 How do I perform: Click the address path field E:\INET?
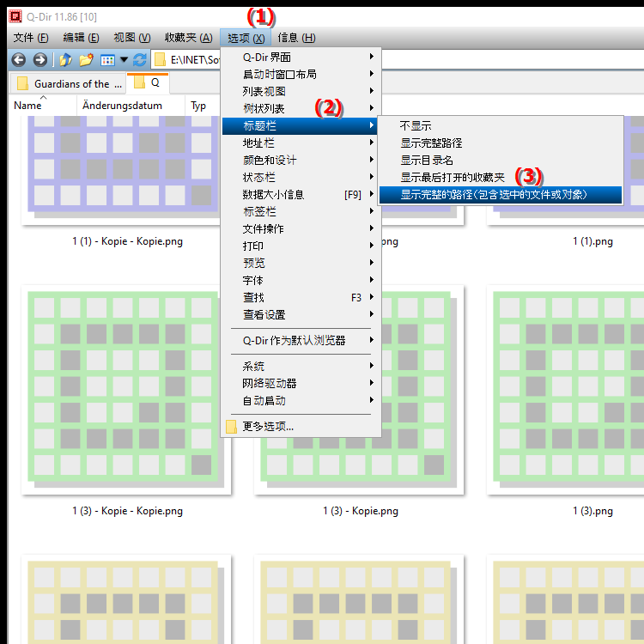click(195, 60)
